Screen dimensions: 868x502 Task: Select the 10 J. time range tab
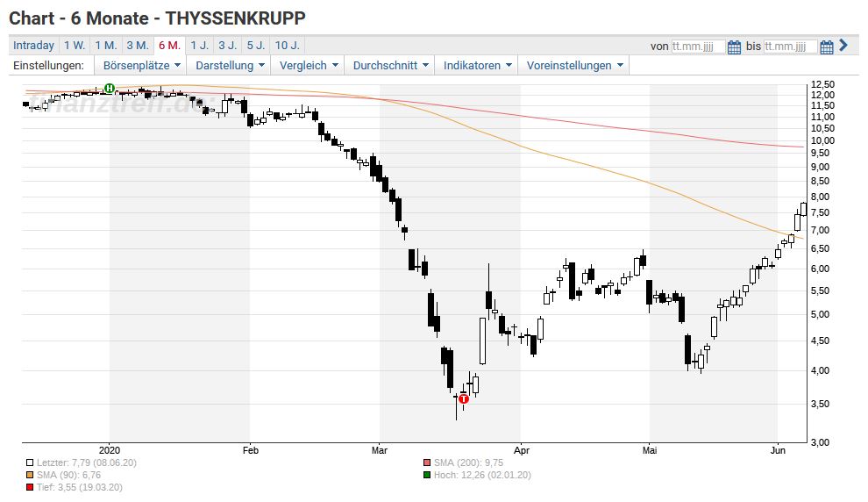pos(287,46)
